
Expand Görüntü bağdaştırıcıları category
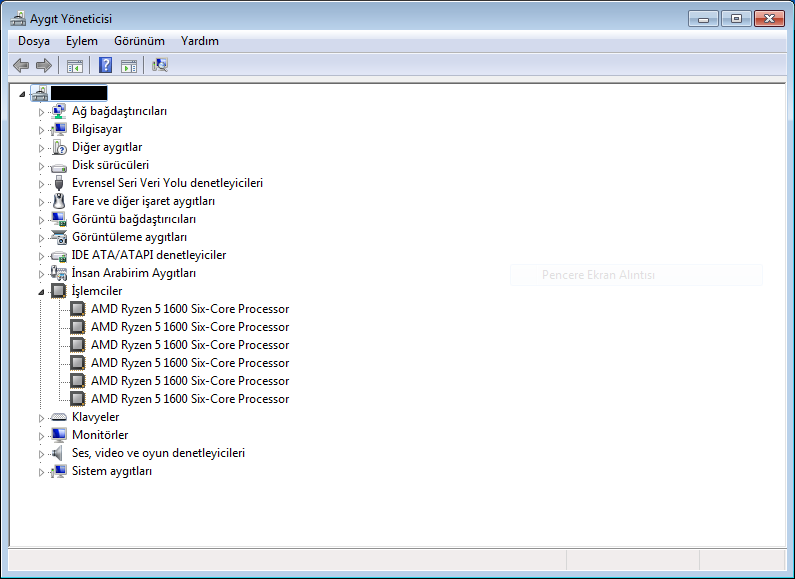coord(41,220)
